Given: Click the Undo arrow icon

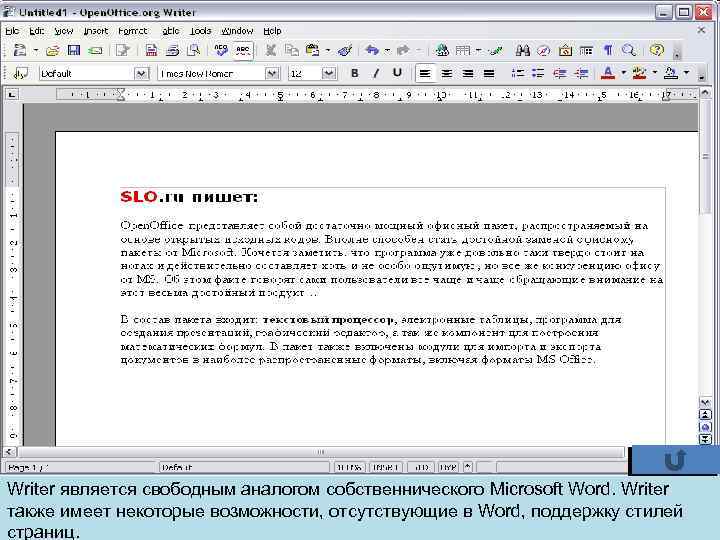Looking at the screenshot, I should coord(372,50).
